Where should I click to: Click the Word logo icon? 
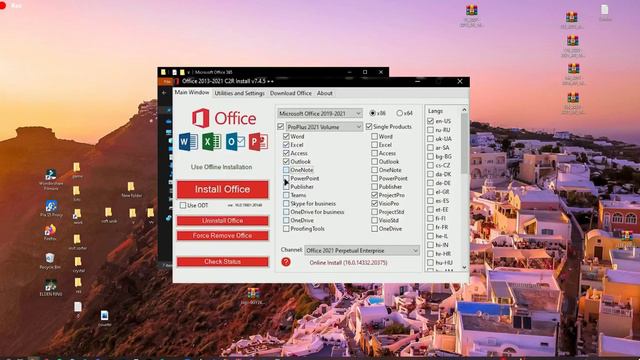(188, 142)
